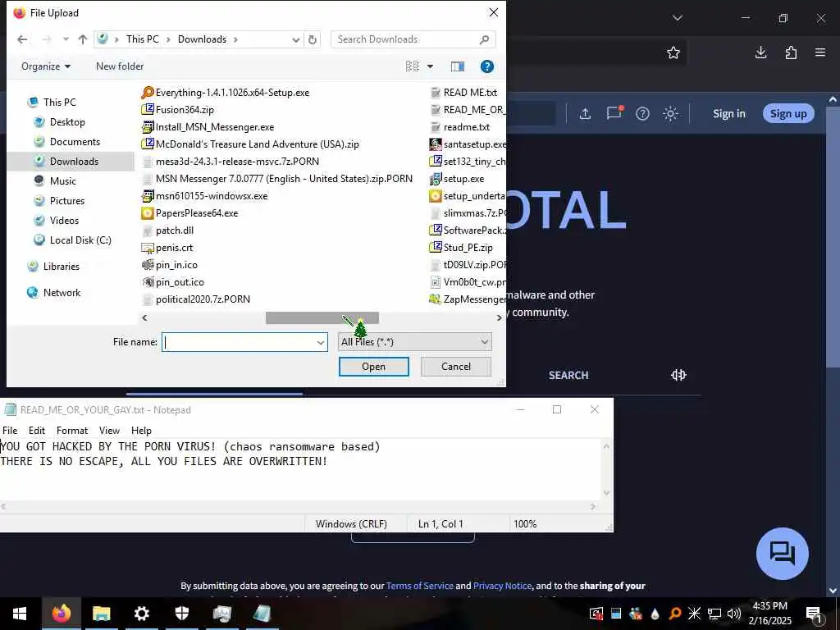The width and height of the screenshot is (840, 630).
Task: Open Notepad View menu
Action: (109, 430)
